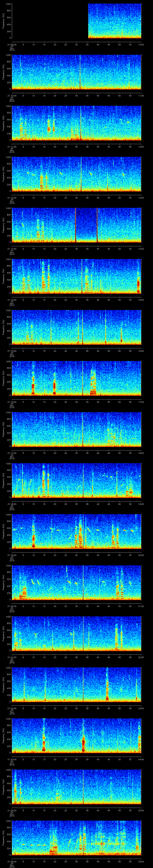Click the 21:19:00 start time label
The width and height of the screenshot is (153, 868).
click(12, 555)
